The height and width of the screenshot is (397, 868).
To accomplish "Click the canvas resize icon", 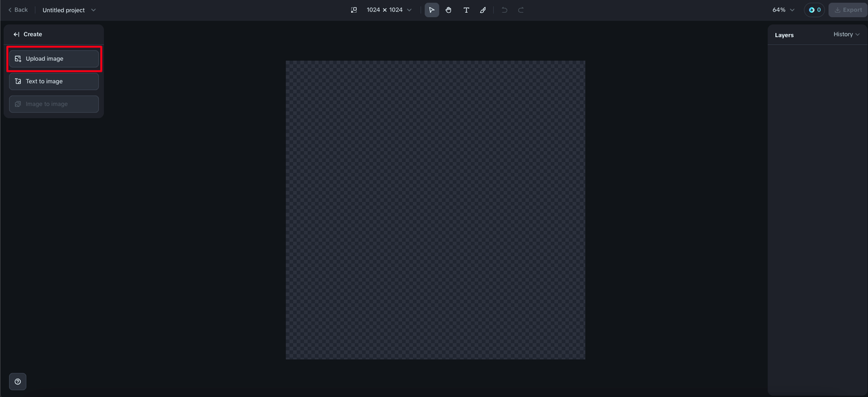I will 354,10.
